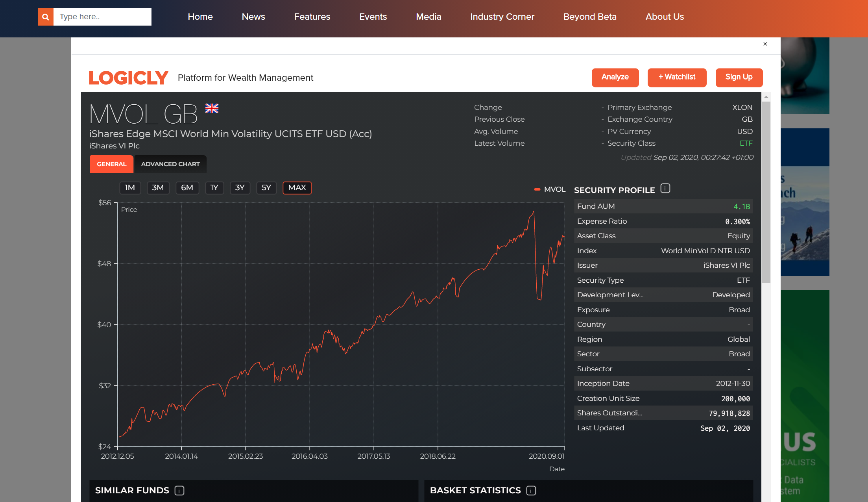Click the Shares Outstanding value 79,918,828
The width and height of the screenshot is (868, 502).
coord(729,413)
